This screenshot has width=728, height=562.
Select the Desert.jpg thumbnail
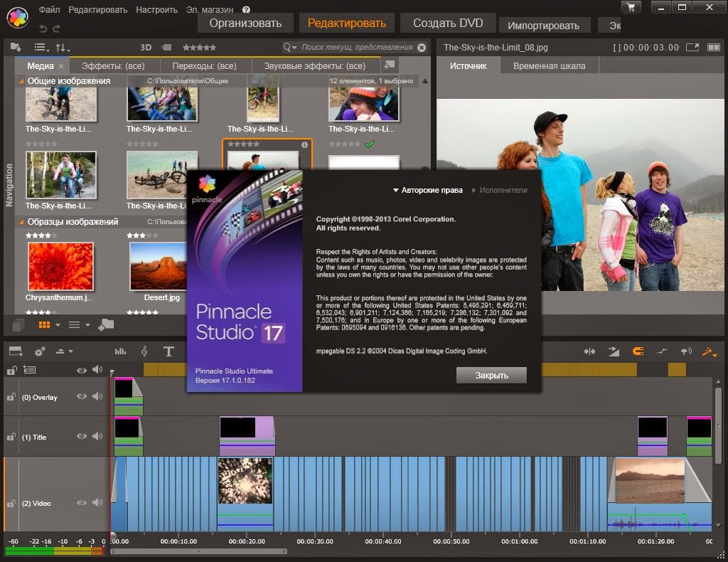pyautogui.click(x=159, y=267)
